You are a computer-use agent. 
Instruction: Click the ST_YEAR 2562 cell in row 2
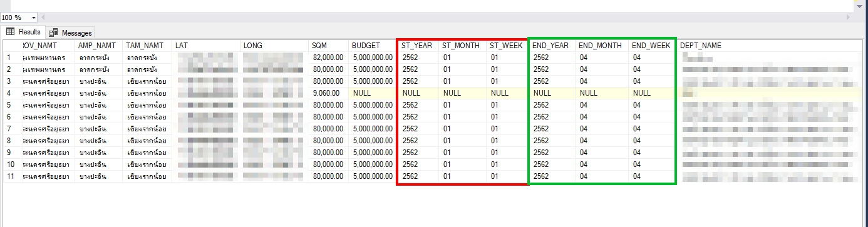[x=418, y=69]
